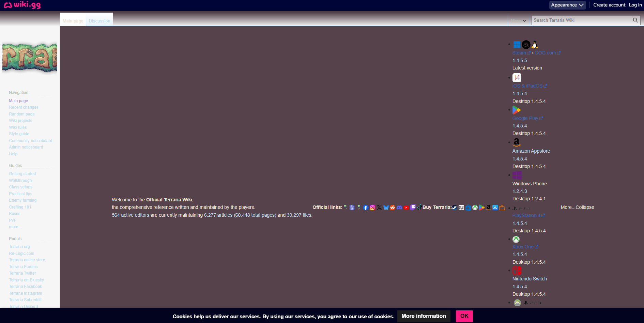
Task: Click Create account
Action: tap(609, 5)
